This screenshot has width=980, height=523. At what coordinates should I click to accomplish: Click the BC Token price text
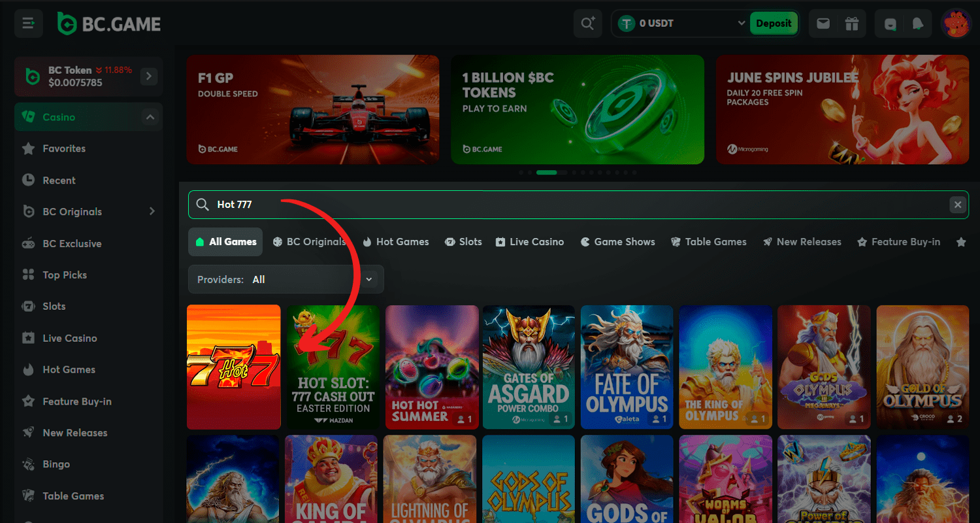click(x=75, y=83)
